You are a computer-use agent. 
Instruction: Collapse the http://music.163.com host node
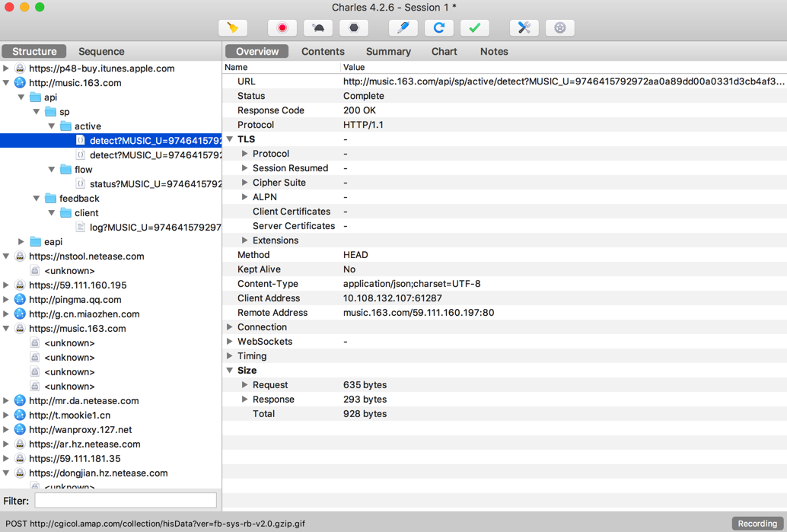click(x=6, y=83)
